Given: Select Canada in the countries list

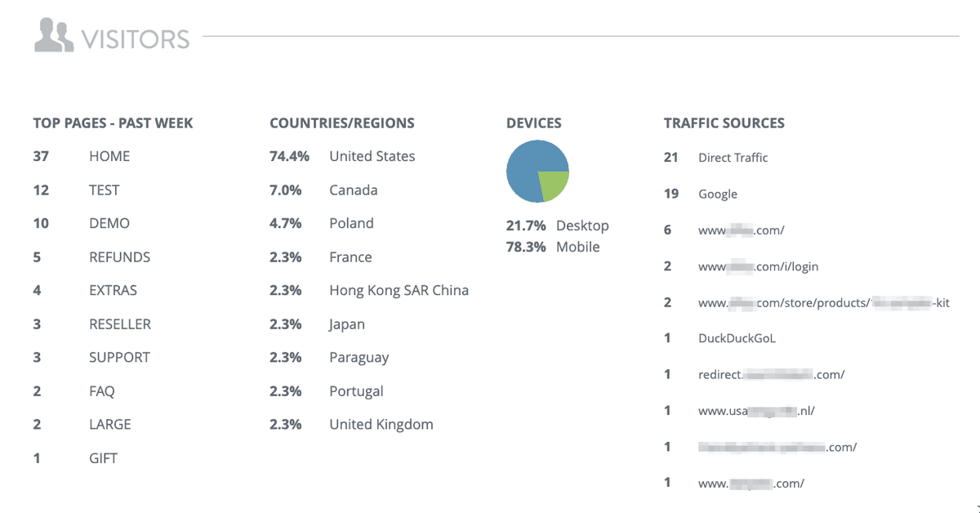Looking at the screenshot, I should tap(354, 190).
